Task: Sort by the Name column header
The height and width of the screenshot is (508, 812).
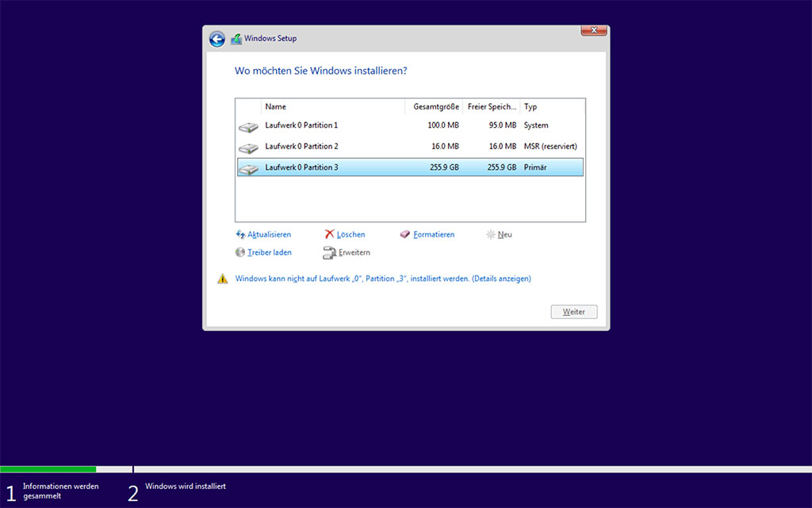Action: [x=333, y=107]
